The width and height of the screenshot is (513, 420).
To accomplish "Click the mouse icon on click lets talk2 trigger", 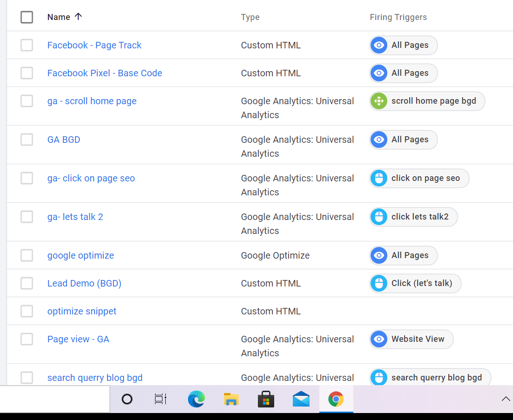I will tap(379, 217).
